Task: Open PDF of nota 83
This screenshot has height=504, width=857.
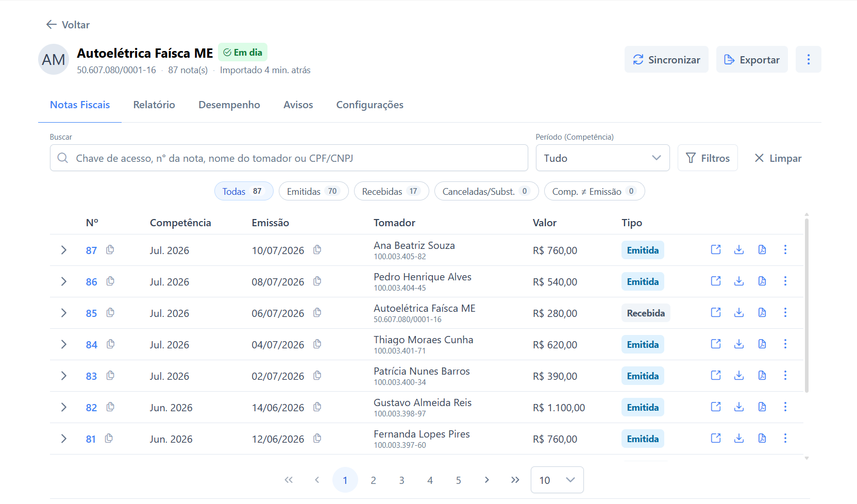Action: [762, 376]
